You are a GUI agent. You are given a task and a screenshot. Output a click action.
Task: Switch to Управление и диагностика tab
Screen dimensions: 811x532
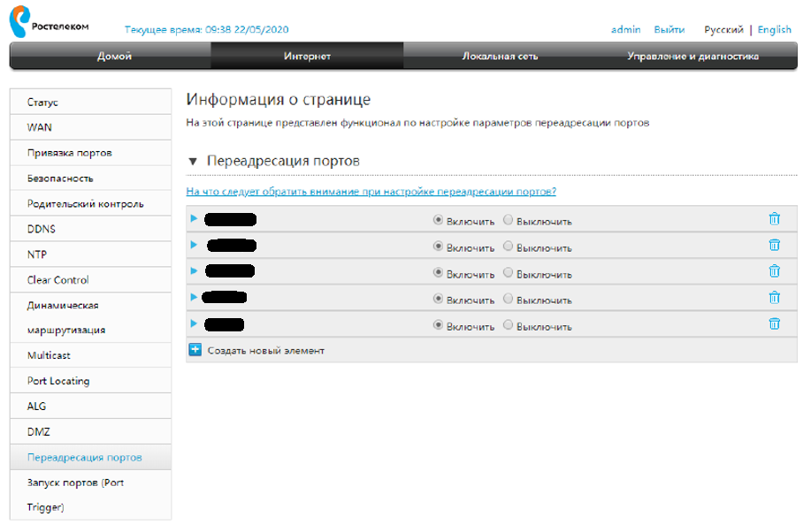point(692,57)
